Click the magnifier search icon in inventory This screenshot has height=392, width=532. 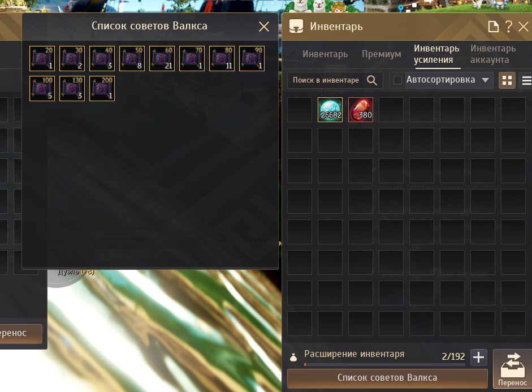(x=372, y=80)
